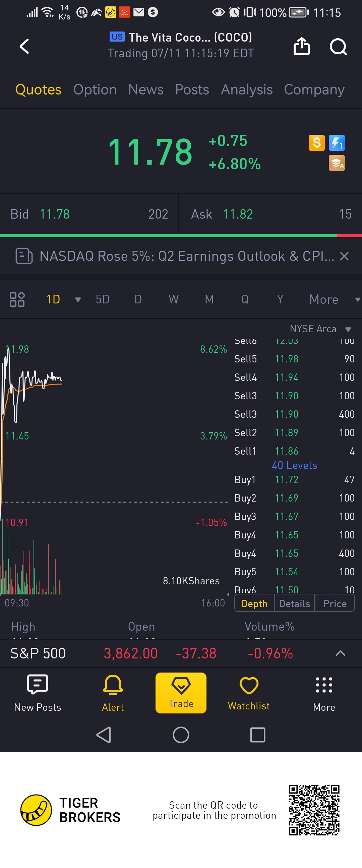The image size is (362, 868).
Task: Tap the orange stacked layers badge
Action: click(337, 163)
